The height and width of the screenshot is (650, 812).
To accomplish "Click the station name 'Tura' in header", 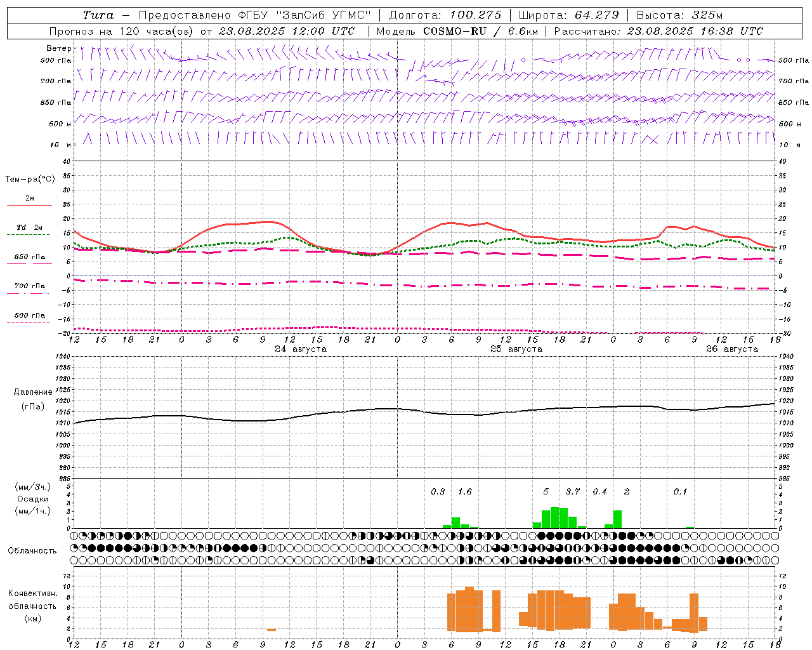I will pyautogui.click(x=98, y=15).
